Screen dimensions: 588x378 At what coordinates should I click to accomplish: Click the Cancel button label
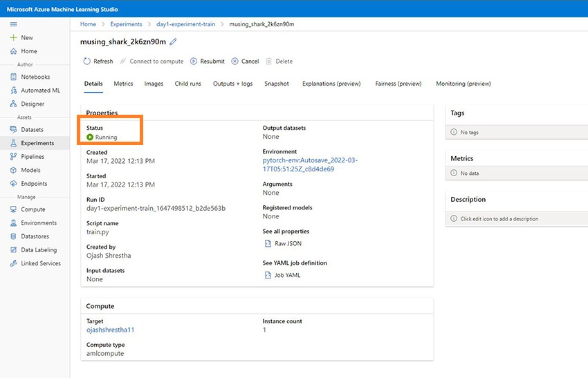pyautogui.click(x=250, y=61)
